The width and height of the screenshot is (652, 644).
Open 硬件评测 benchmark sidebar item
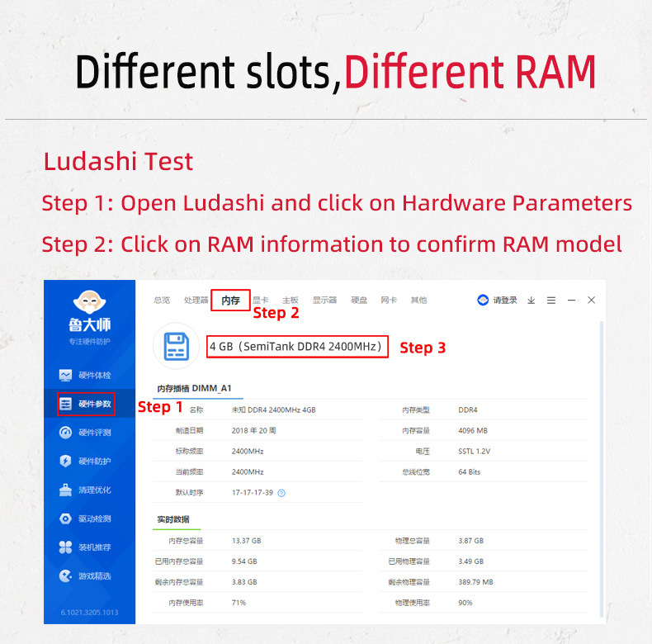pos(85,433)
